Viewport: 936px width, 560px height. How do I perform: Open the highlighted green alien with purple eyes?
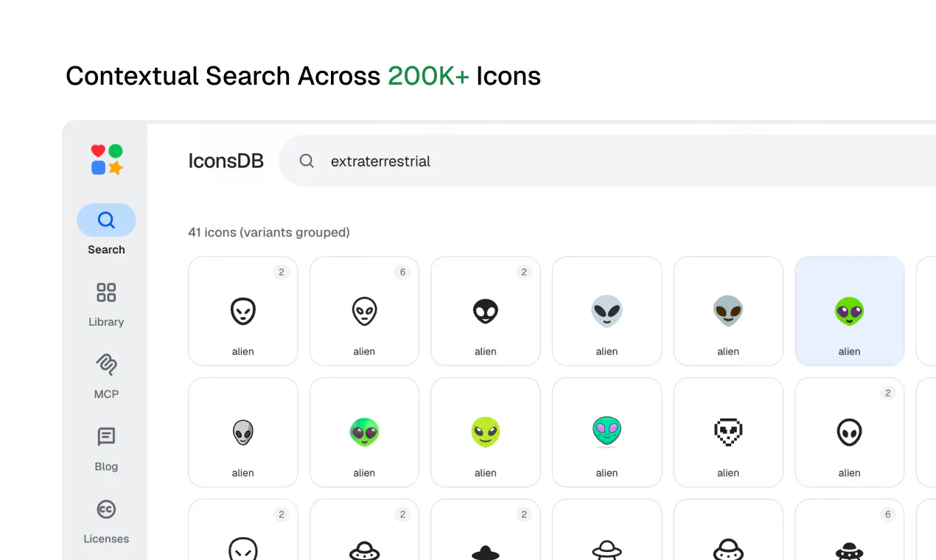850,311
